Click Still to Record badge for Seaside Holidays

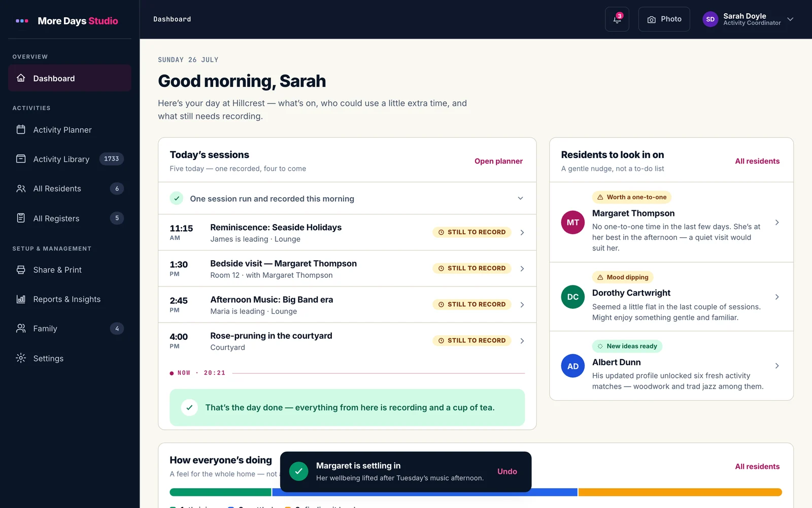pos(472,232)
